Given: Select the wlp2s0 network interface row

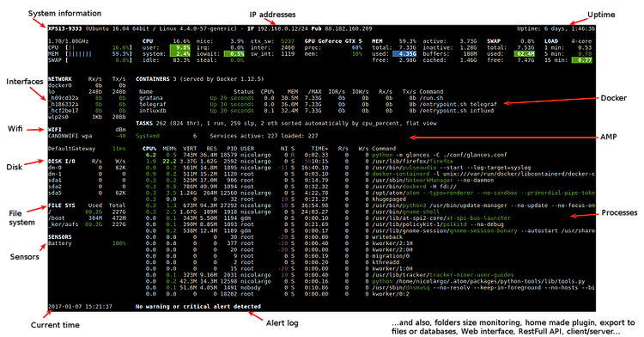Looking at the screenshot, I should tap(87, 117).
